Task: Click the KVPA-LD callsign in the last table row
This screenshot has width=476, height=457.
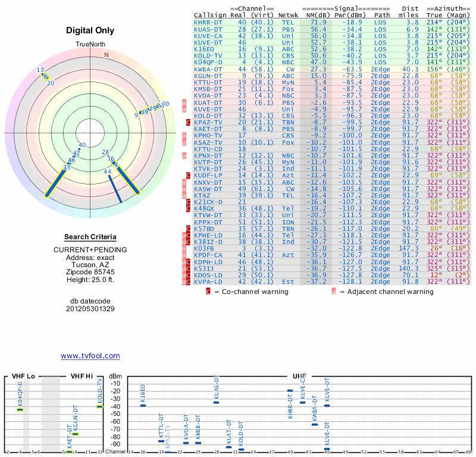Action: click(208, 281)
